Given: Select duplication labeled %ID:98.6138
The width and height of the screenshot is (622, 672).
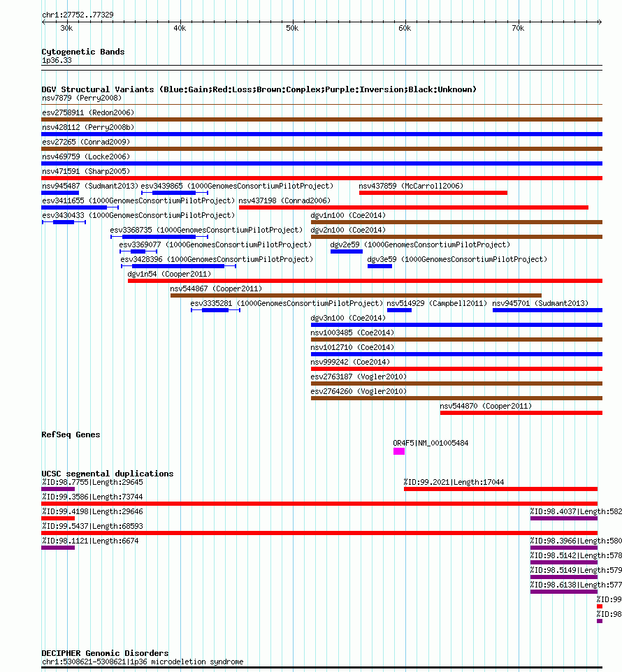Looking at the screenshot, I should 576,585.
